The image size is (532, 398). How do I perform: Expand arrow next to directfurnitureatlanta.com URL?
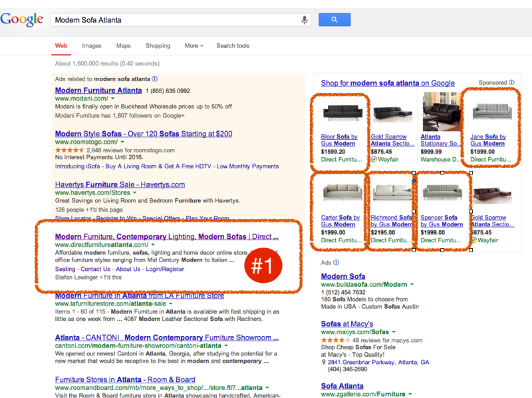click(x=153, y=245)
